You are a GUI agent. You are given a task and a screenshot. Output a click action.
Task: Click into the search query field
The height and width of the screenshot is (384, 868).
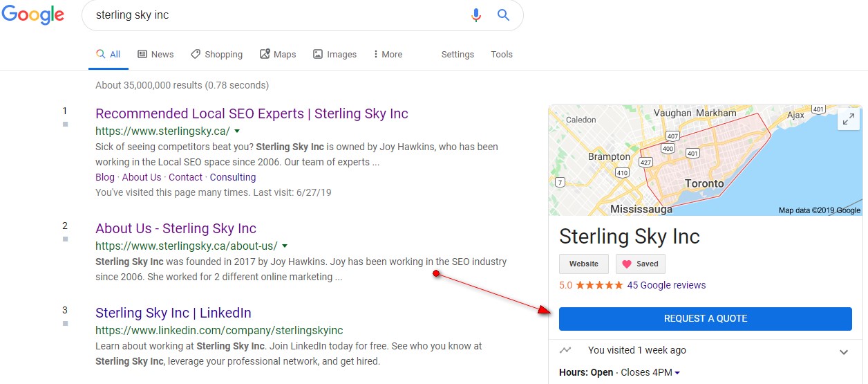pos(276,15)
